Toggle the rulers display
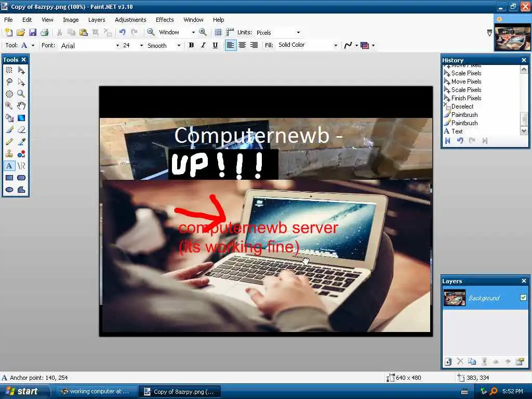532x399 pixels. 230,32
